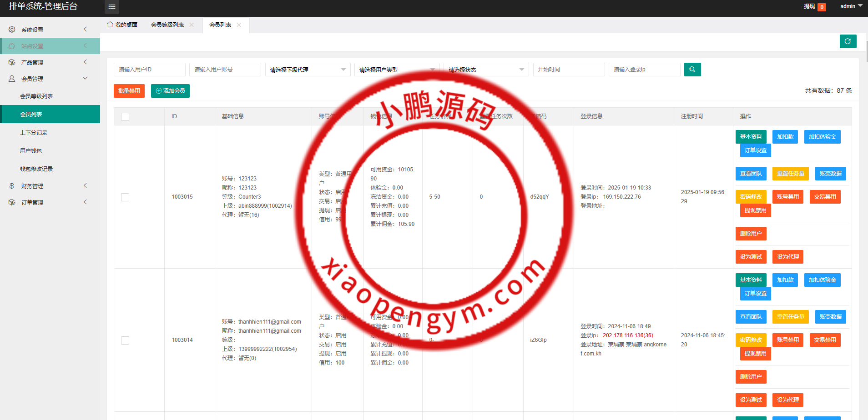Switch to the 会员等级列表 tab
Screen dimensions: 868x420
click(167, 25)
